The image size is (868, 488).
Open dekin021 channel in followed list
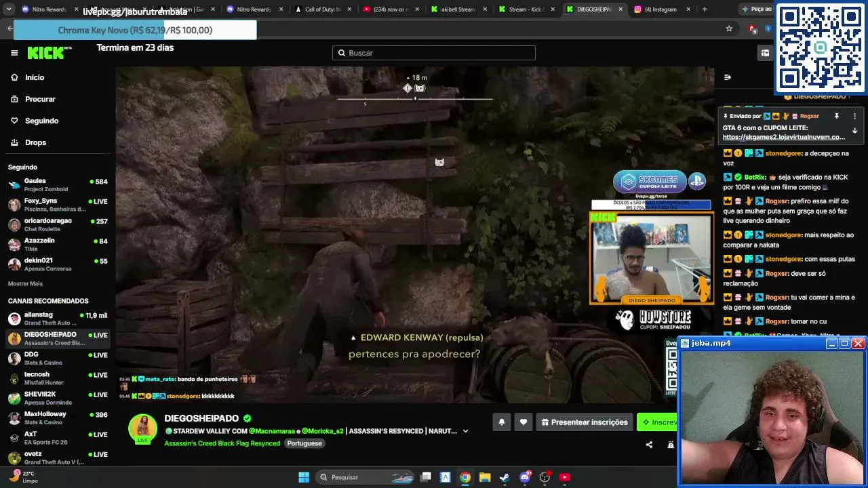(58, 264)
